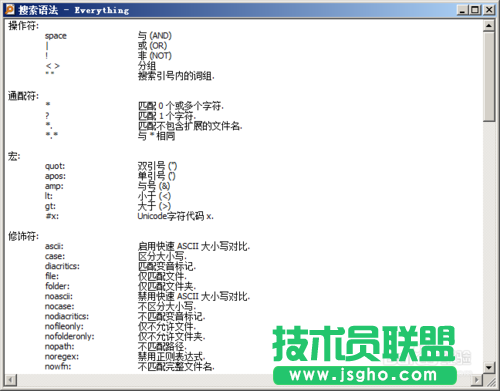500x391 pixels.
Task: Click 禁用快速 ASCII 大小写对比 text
Action: pyautogui.click(x=194, y=296)
